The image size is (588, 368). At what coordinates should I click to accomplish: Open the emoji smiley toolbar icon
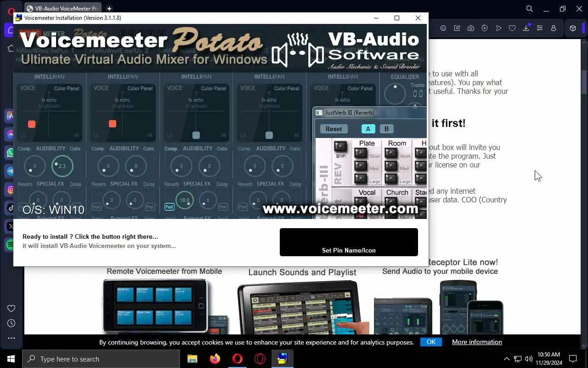click(x=443, y=28)
